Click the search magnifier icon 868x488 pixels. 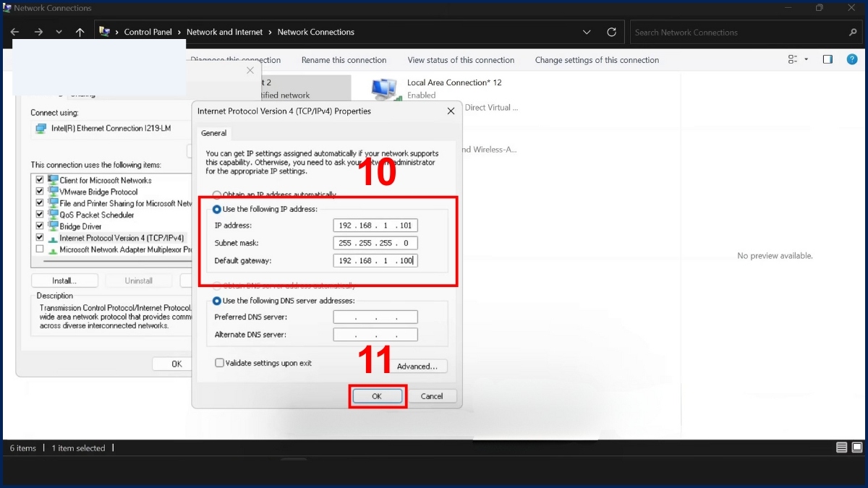click(853, 33)
